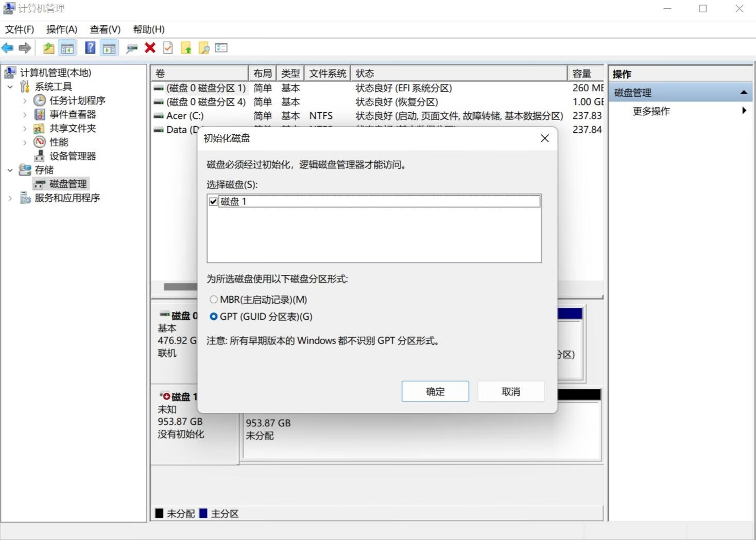Open the 操作(A) menu
The width and height of the screenshot is (756, 540).
point(61,29)
